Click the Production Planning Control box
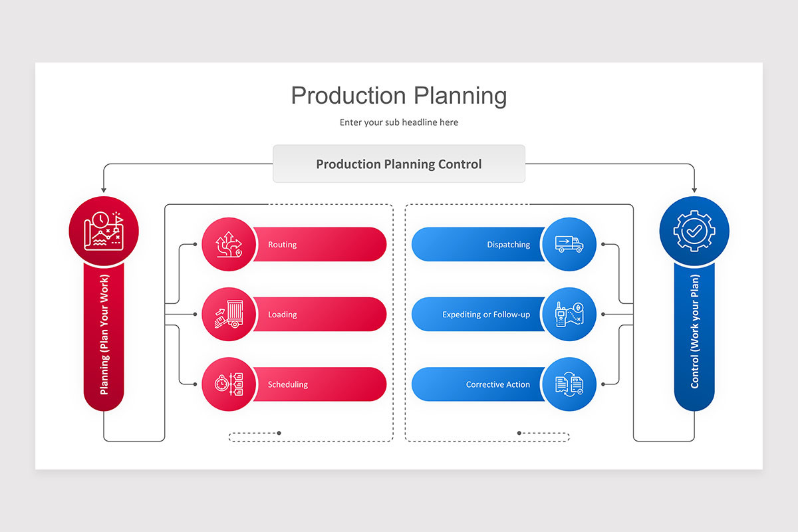The image size is (798, 532). [399, 164]
